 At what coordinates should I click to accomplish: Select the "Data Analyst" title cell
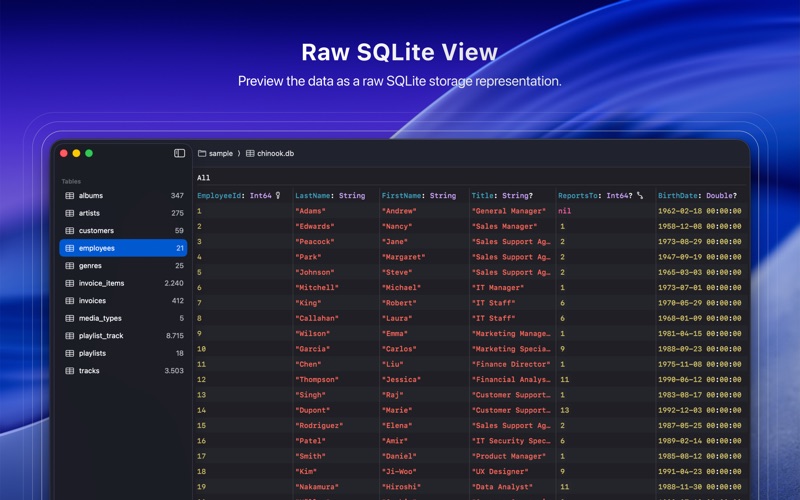[502, 486]
